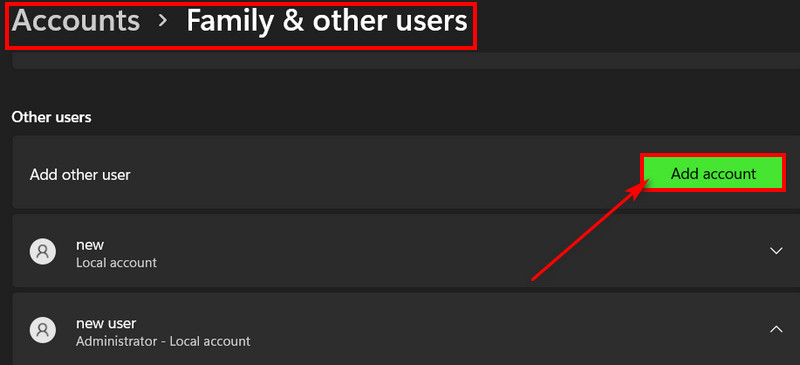
Task: Click the word Accounts in the page title
Action: tap(76, 21)
